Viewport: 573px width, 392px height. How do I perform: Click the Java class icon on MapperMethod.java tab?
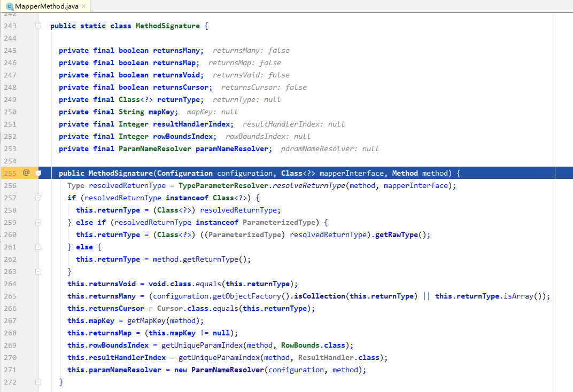[x=10, y=6]
